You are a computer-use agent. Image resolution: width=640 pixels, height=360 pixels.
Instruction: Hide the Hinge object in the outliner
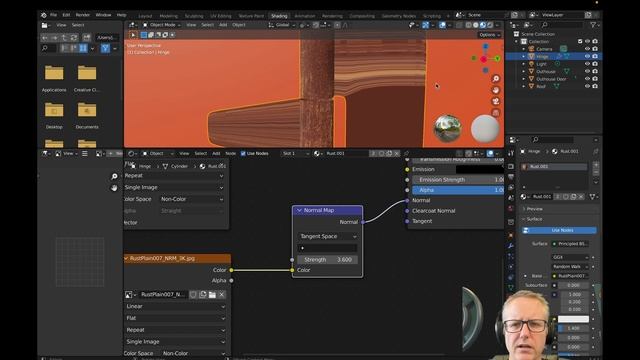coord(587,56)
